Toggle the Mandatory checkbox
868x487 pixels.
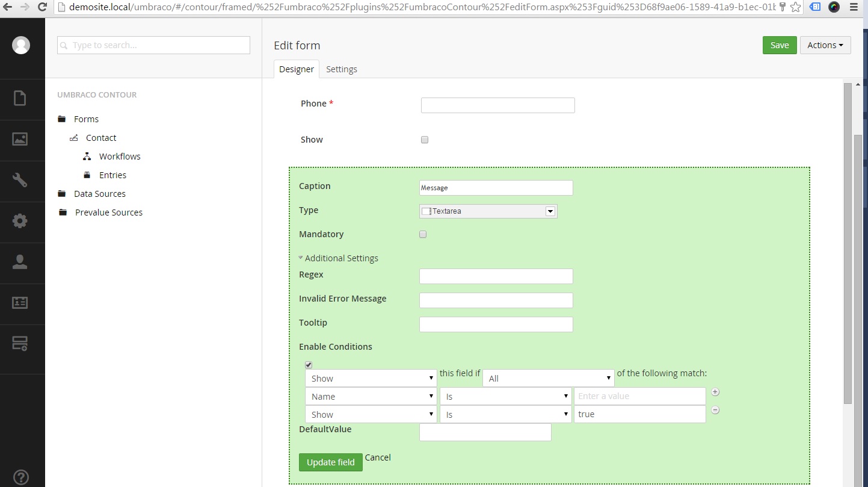click(x=423, y=234)
